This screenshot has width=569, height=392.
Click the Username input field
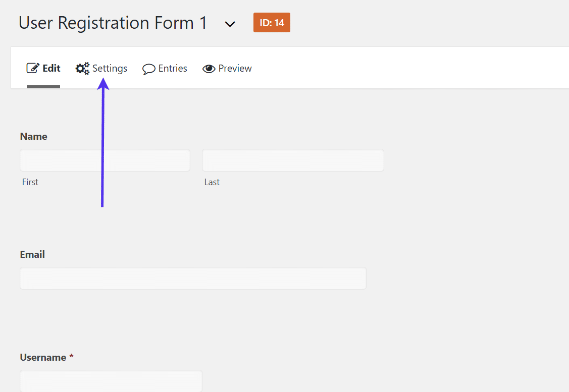tap(111, 381)
